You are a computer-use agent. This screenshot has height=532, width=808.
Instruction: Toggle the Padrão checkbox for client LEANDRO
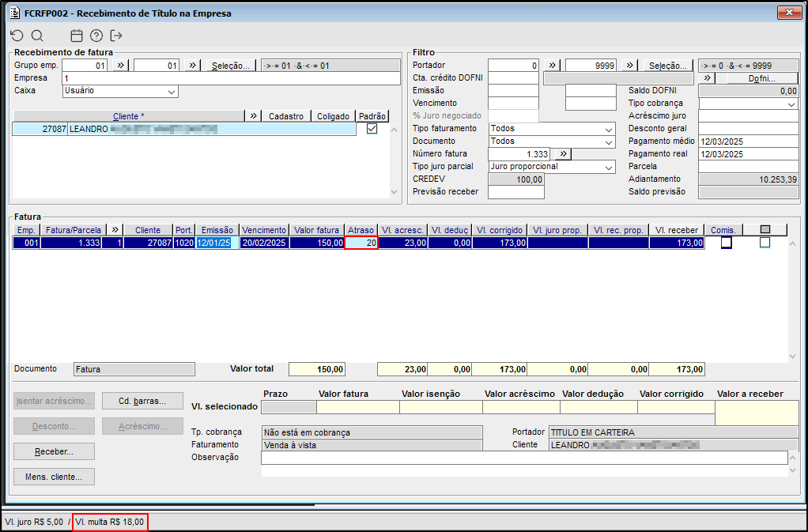pyautogui.click(x=372, y=129)
